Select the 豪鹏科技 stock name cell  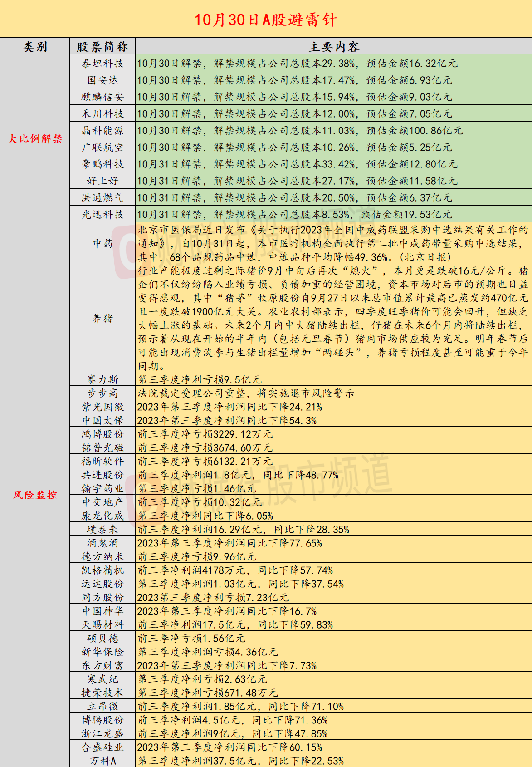(102, 164)
